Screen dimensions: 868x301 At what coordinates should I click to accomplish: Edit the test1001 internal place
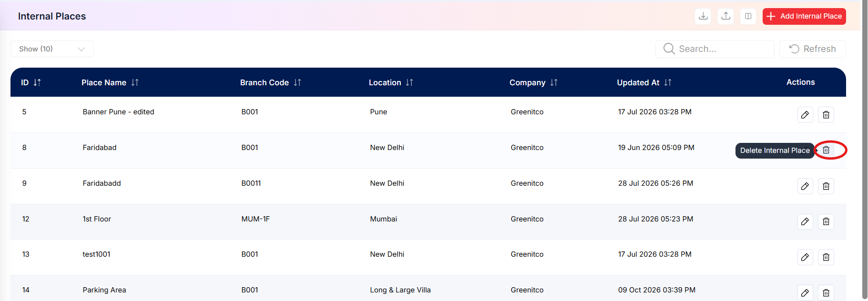tap(805, 257)
